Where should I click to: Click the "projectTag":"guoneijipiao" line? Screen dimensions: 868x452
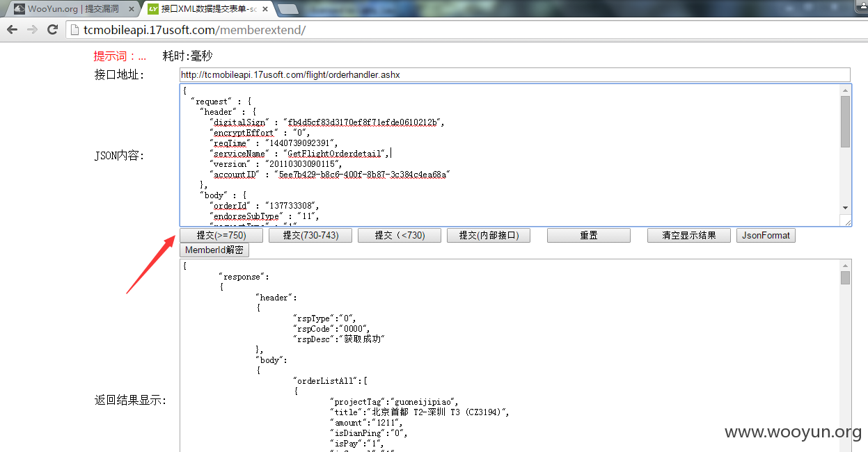394,401
